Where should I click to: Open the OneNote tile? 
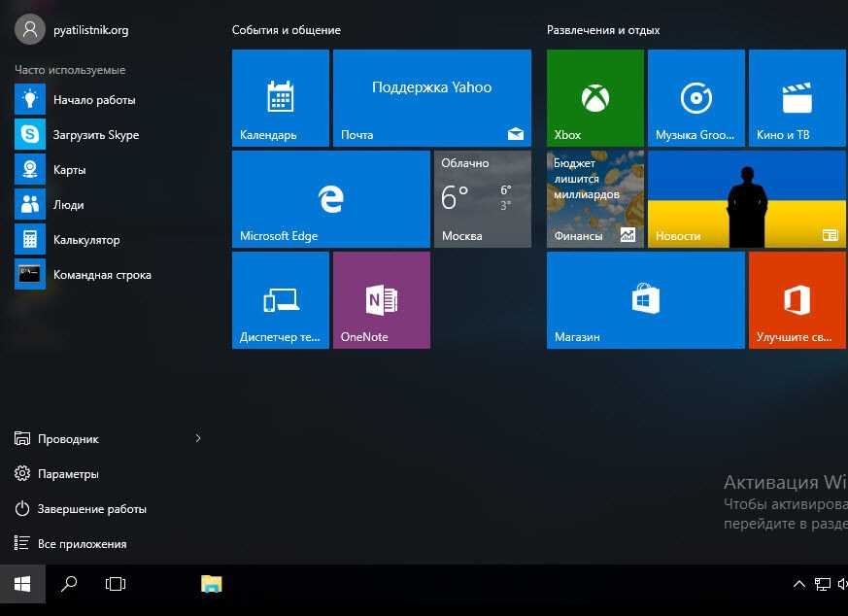(x=381, y=300)
